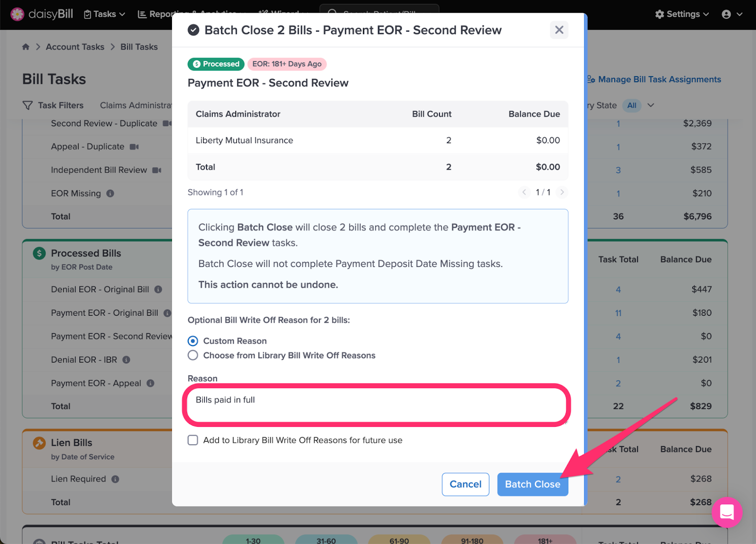Click the daisyBill flower logo

point(17,14)
